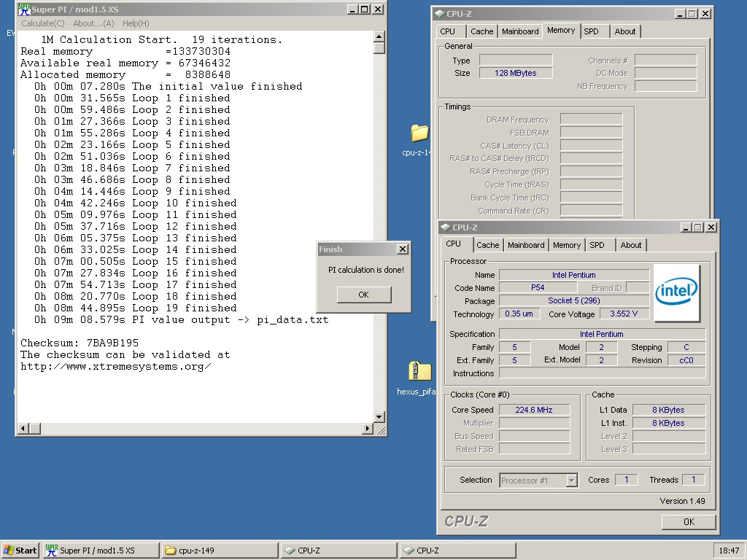The image size is (747, 560).
Task: Switch to About tab in front CPU-Z
Action: (631, 245)
